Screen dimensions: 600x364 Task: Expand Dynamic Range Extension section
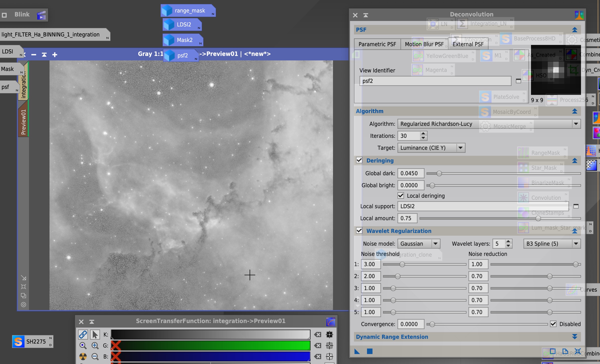click(x=575, y=337)
